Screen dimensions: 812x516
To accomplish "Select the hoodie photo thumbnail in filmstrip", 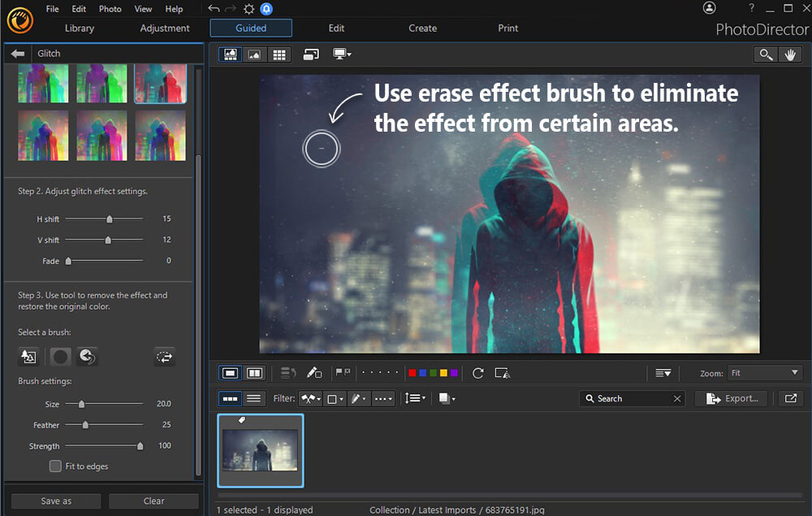I will 260,450.
